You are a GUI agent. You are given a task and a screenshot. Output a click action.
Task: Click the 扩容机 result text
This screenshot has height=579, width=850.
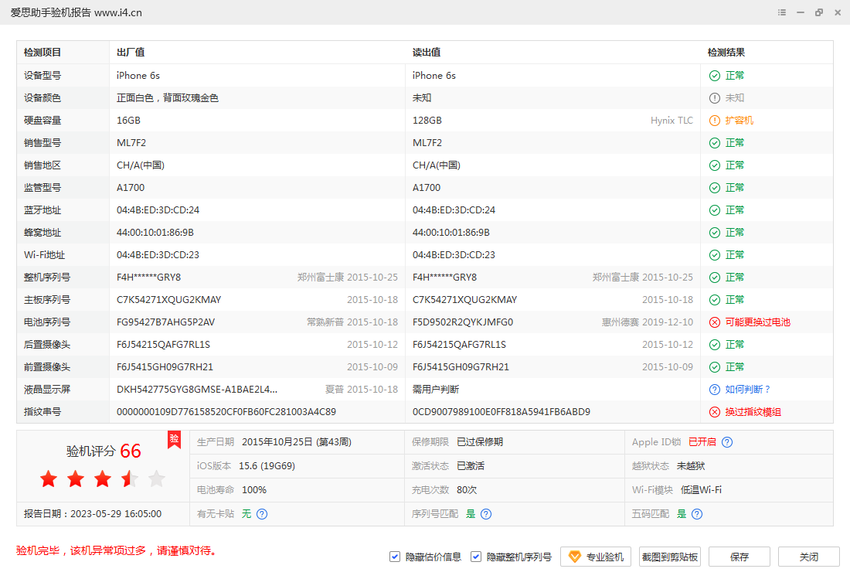(x=739, y=120)
